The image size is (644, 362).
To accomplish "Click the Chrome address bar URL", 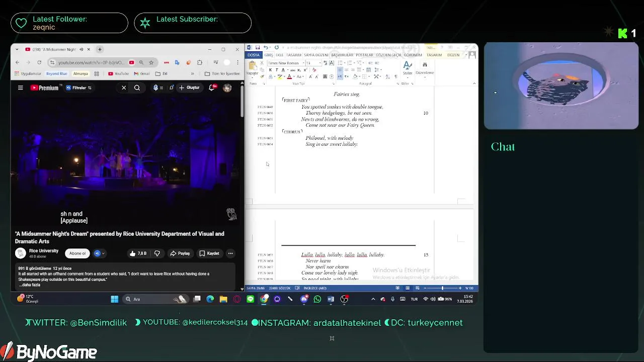I will 91,62.
